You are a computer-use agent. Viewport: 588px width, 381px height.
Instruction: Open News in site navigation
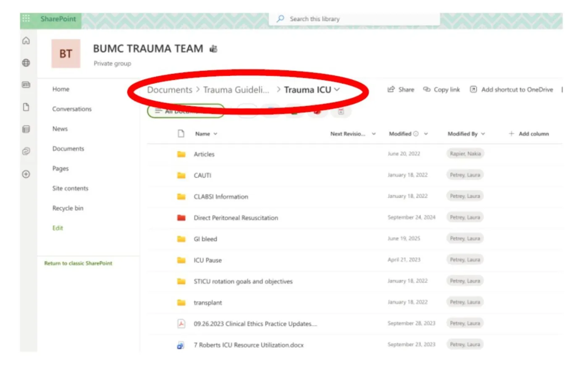point(60,129)
